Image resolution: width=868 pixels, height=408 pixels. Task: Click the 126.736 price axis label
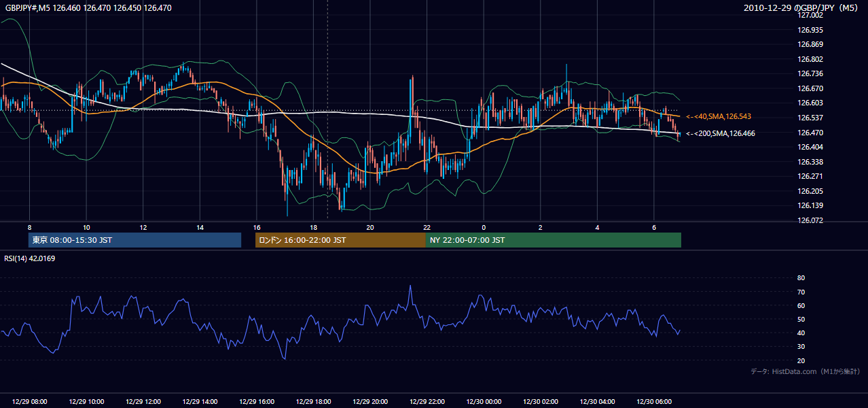(x=810, y=73)
